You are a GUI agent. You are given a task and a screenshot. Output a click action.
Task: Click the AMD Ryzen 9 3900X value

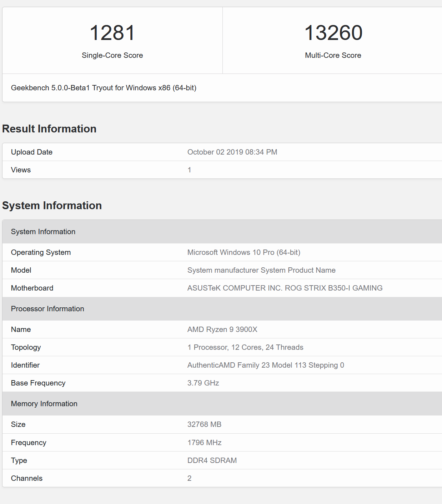click(x=222, y=329)
